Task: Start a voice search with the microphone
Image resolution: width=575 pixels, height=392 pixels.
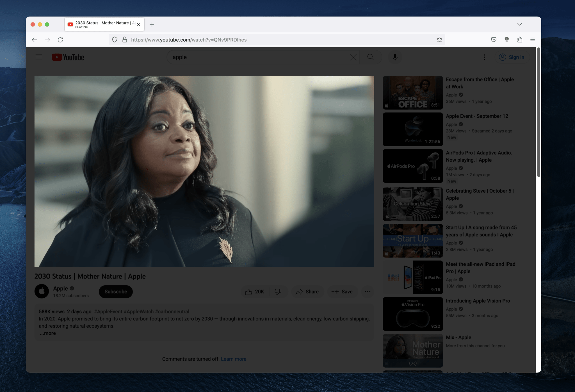Action: [x=395, y=57]
